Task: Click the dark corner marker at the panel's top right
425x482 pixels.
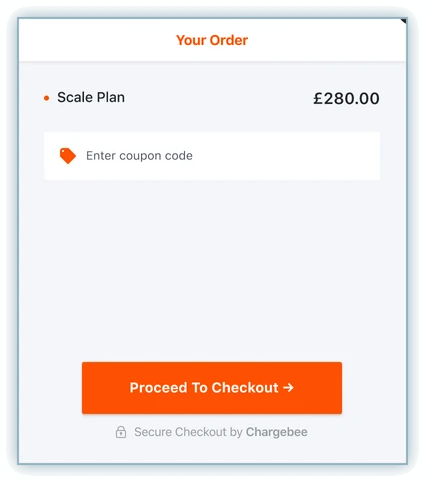Action: tap(403, 21)
